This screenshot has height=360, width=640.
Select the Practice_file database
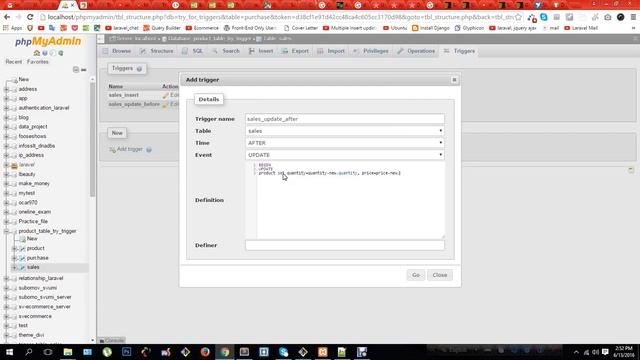pos(33,222)
